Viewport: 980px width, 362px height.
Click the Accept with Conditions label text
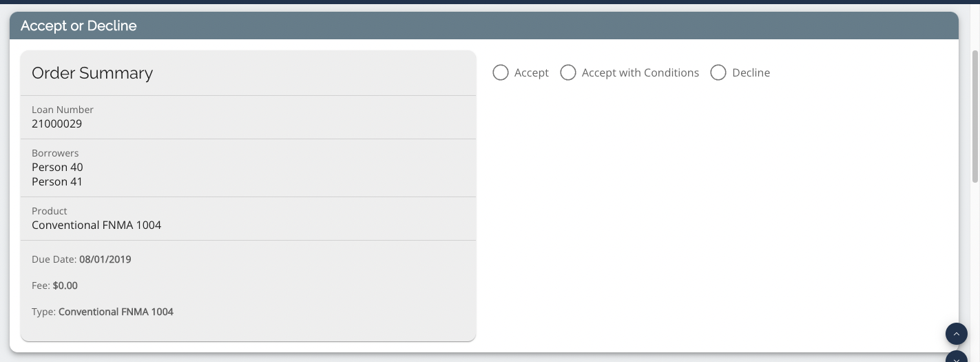click(640, 72)
